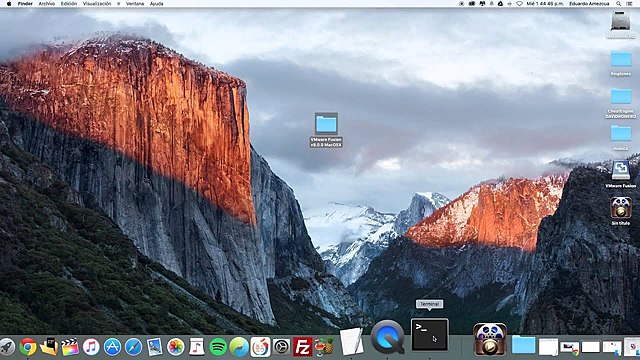This screenshot has width=640, height=360.
Task: Select CheatEngine DAVIDROMERO folder on desktop
Action: (x=621, y=103)
